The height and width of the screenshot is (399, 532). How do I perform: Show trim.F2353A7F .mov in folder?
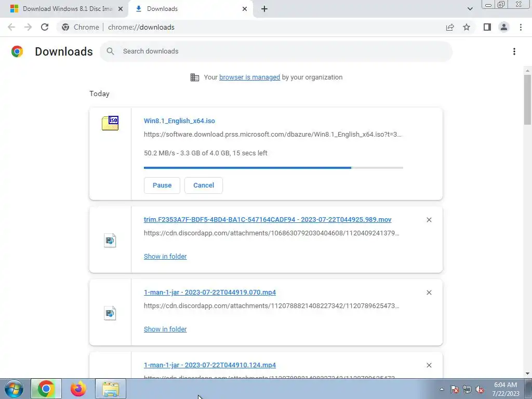click(165, 257)
